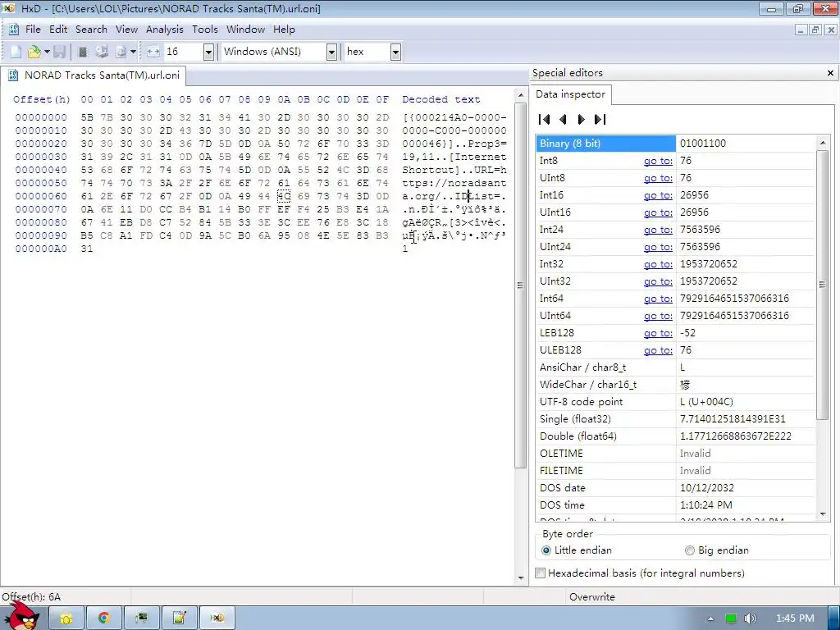Select Big endian byte order
This screenshot has width=840, height=630.
click(x=717, y=550)
